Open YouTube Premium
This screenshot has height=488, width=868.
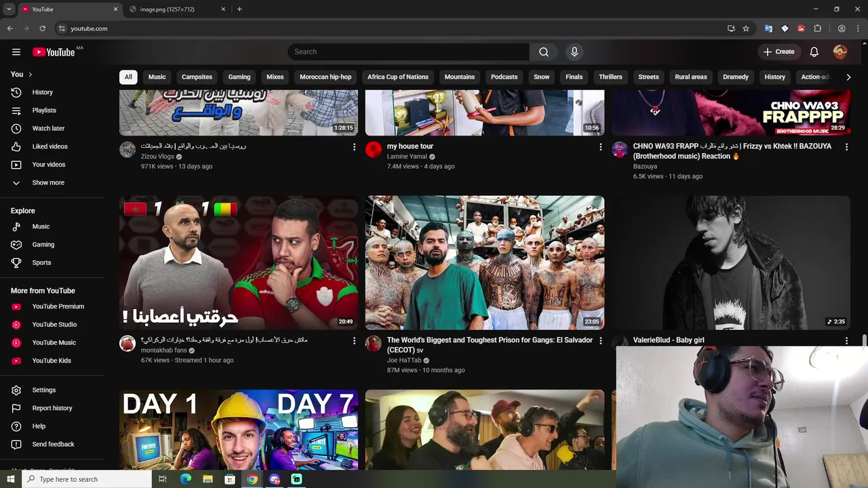click(x=58, y=306)
